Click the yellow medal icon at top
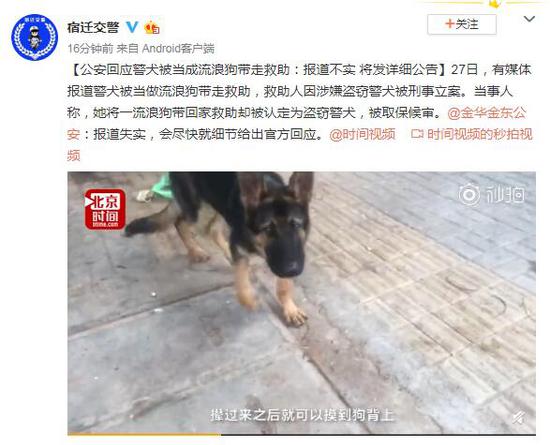The width and height of the screenshot is (550, 445). pyautogui.click(x=495, y=4)
